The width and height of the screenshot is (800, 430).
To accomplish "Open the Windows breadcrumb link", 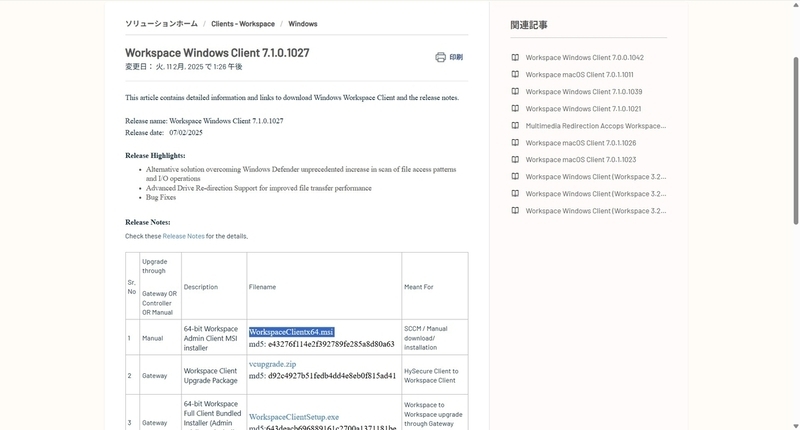I will coord(303,24).
